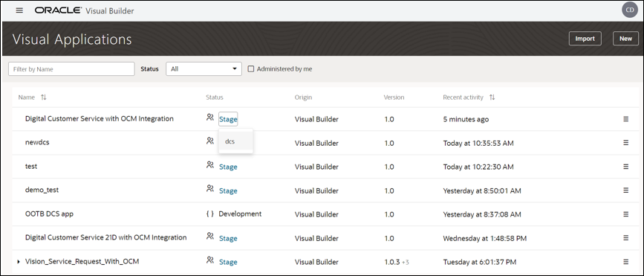Sort by Recent activity column arrows

coord(492,97)
